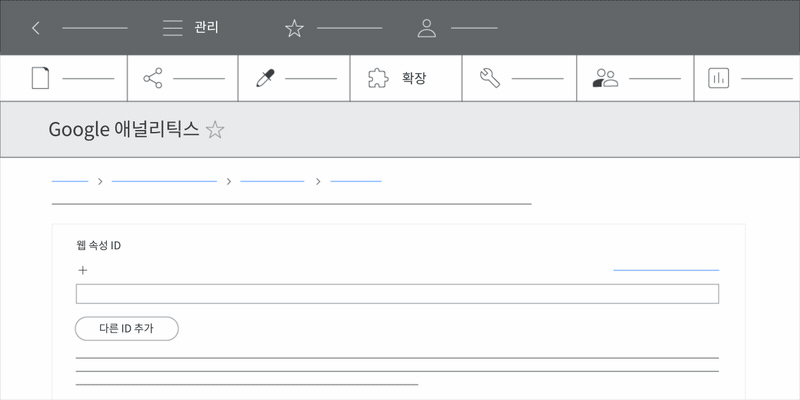800x400 pixels.
Task: Select the eyedropper icon
Action: 265,78
